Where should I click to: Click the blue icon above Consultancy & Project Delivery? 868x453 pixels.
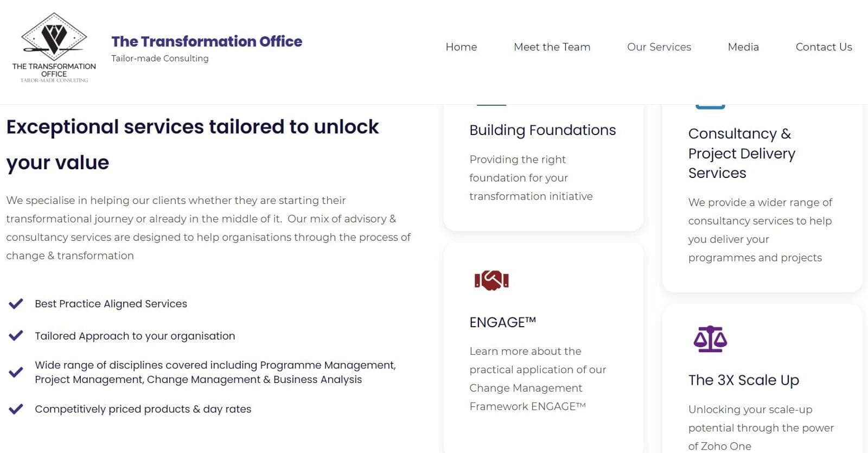[x=710, y=106]
